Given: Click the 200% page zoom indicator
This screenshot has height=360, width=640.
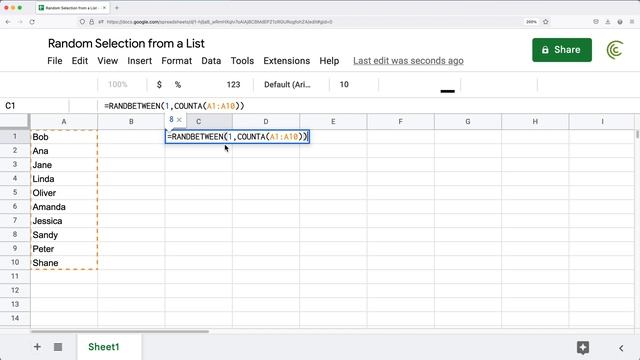Looking at the screenshot, I should (x=531, y=22).
